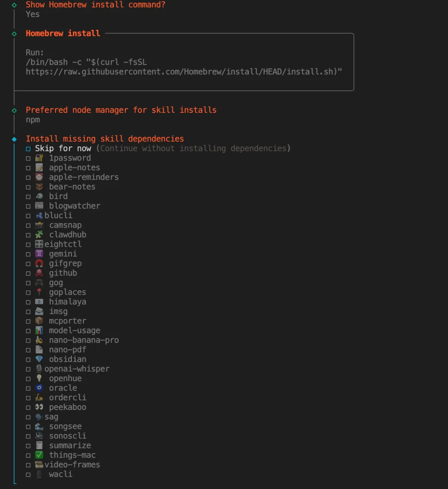The image size is (448, 489).
Task: Click the banana icon beside nano-banana-pro
Action: coord(39,340)
